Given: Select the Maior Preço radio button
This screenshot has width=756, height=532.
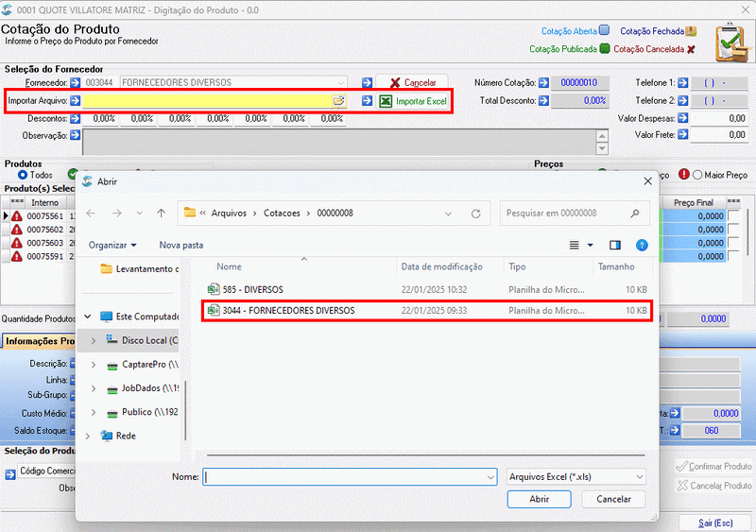Looking at the screenshot, I should tap(697, 175).
